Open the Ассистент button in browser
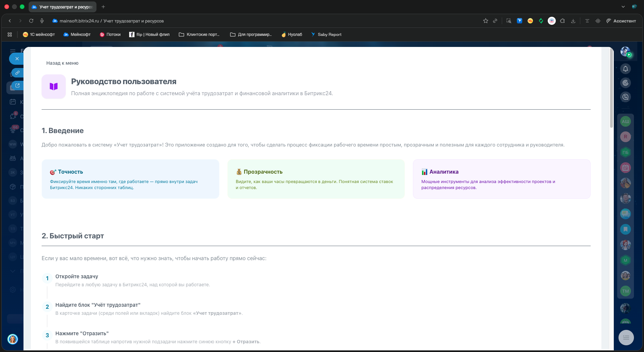The height and width of the screenshot is (352, 644). 621,21
